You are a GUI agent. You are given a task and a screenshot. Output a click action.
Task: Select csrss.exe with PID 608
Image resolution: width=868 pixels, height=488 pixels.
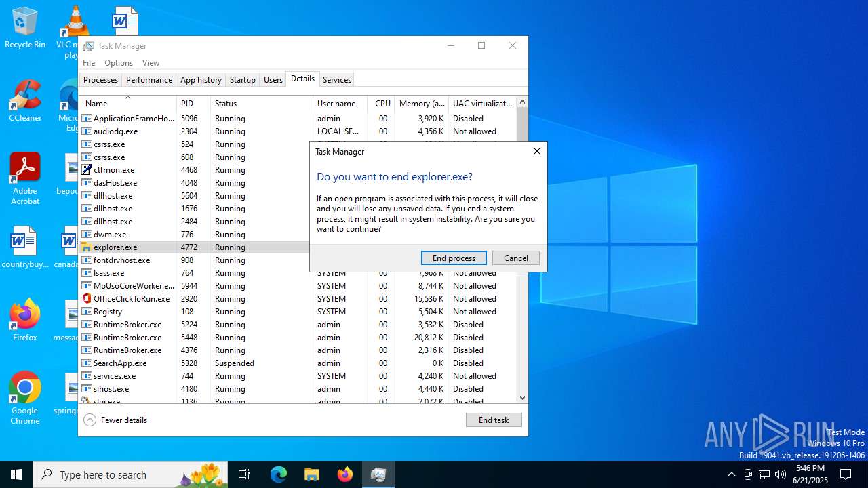[195, 157]
